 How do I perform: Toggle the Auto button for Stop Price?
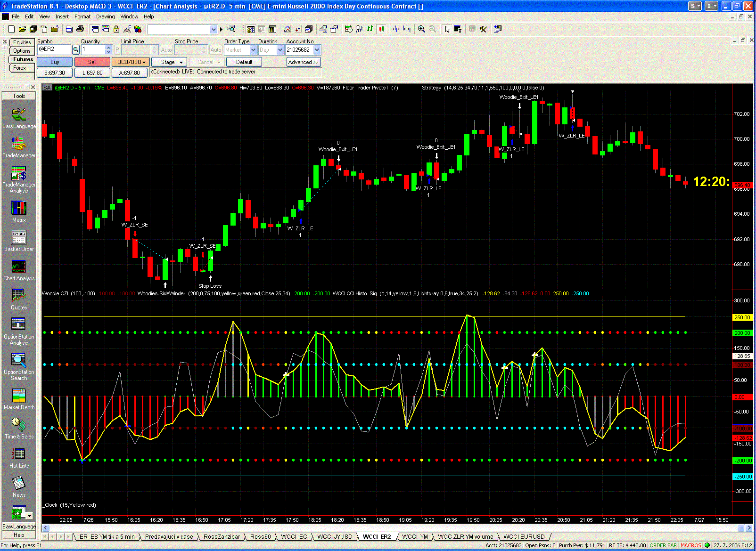[216, 50]
